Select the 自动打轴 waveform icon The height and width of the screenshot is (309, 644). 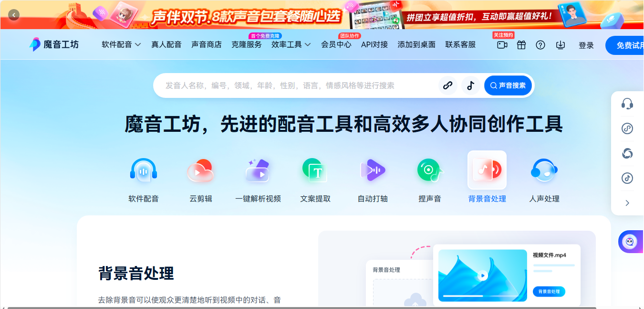pos(373,170)
